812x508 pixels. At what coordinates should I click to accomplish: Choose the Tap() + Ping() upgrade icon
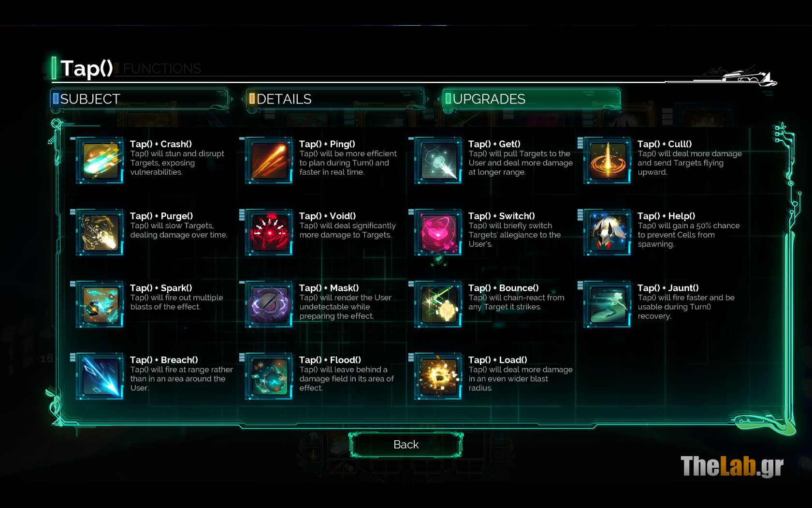tap(269, 160)
